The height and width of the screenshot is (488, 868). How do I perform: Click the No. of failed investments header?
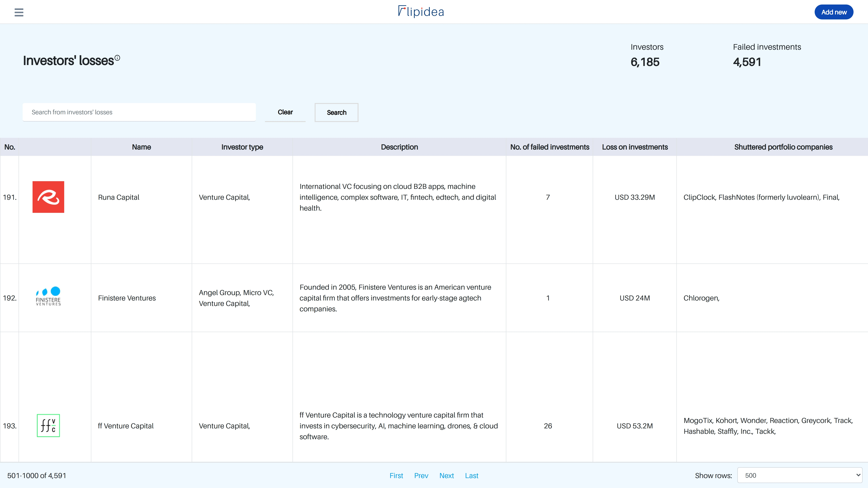click(x=550, y=147)
